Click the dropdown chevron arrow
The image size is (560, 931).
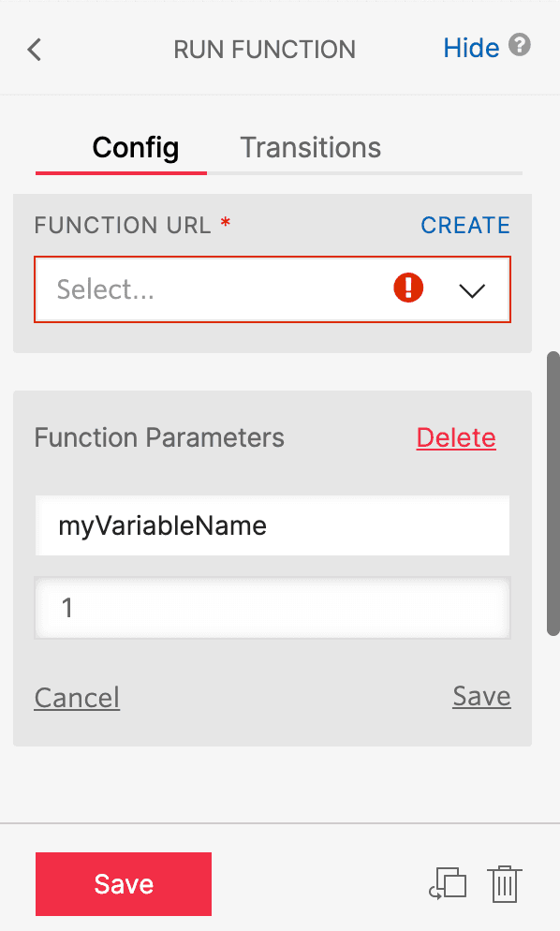tap(471, 289)
